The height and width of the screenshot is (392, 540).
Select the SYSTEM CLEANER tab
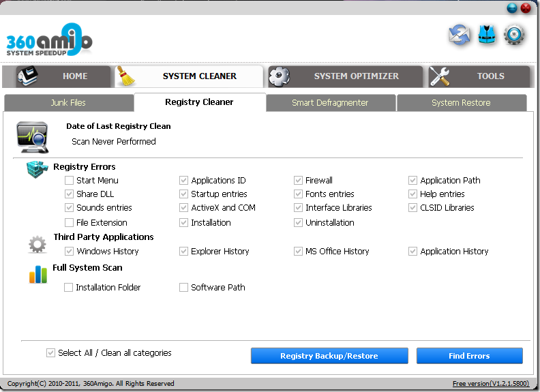click(189, 76)
